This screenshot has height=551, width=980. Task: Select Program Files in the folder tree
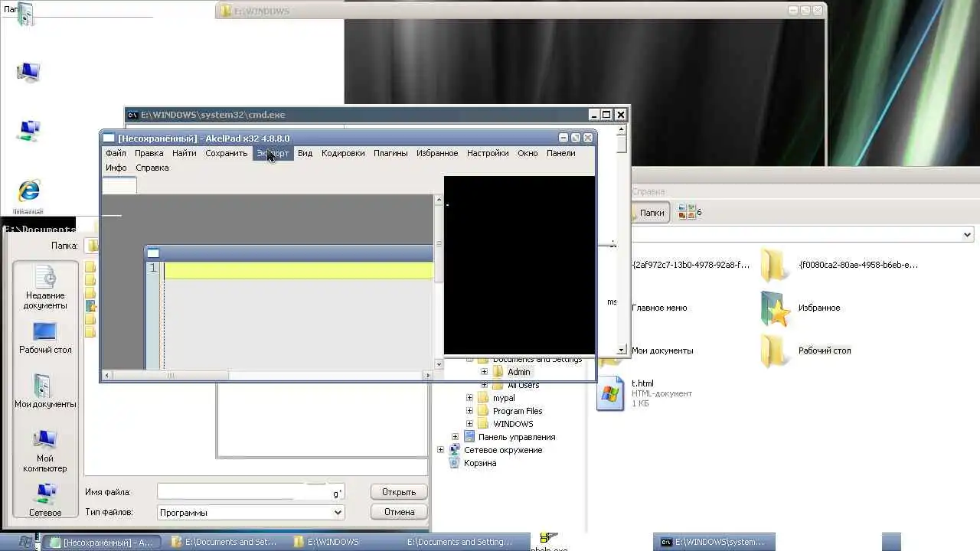(x=518, y=411)
